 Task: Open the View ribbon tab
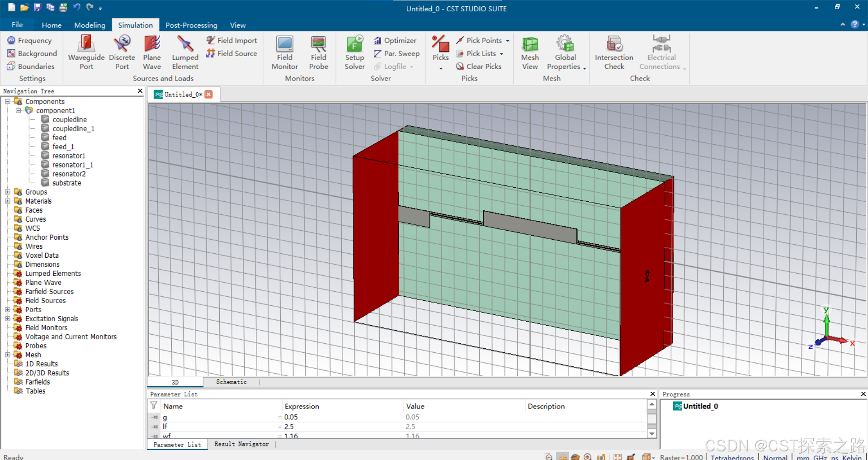point(237,25)
